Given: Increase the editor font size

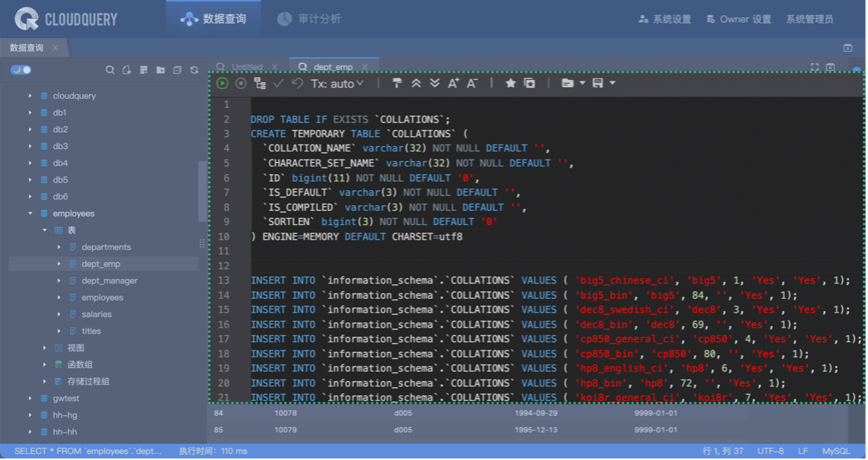Looking at the screenshot, I should (454, 83).
